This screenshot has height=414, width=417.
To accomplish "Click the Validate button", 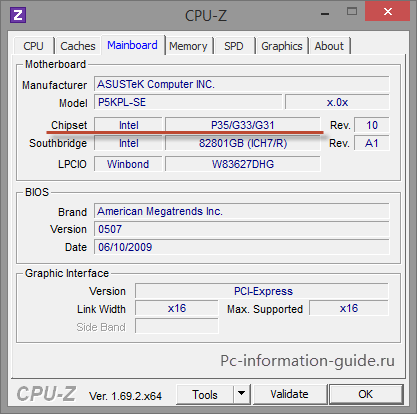I will pyautogui.click(x=289, y=394).
